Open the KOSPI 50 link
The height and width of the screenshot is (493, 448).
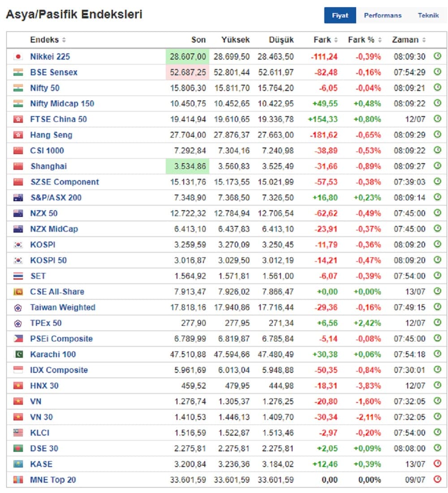(48, 260)
